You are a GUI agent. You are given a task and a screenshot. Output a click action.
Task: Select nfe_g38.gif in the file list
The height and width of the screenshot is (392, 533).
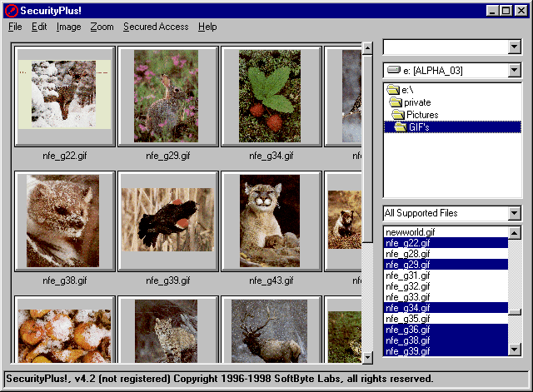[x=446, y=340]
